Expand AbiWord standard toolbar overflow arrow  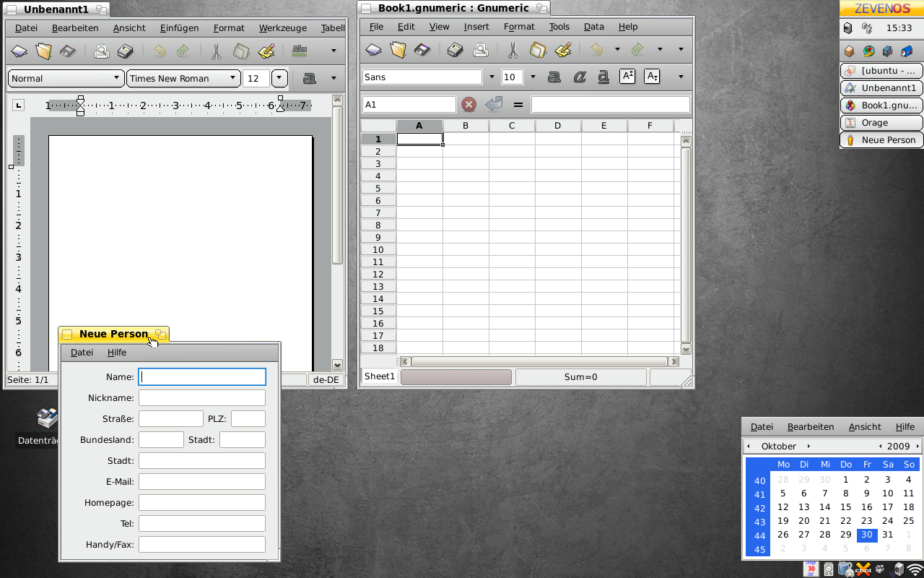coord(334,51)
